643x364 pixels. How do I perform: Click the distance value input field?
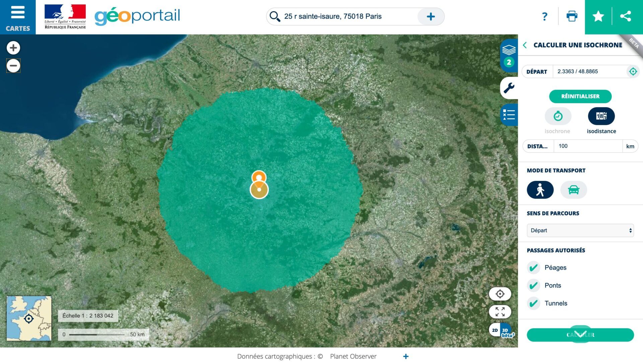click(588, 146)
